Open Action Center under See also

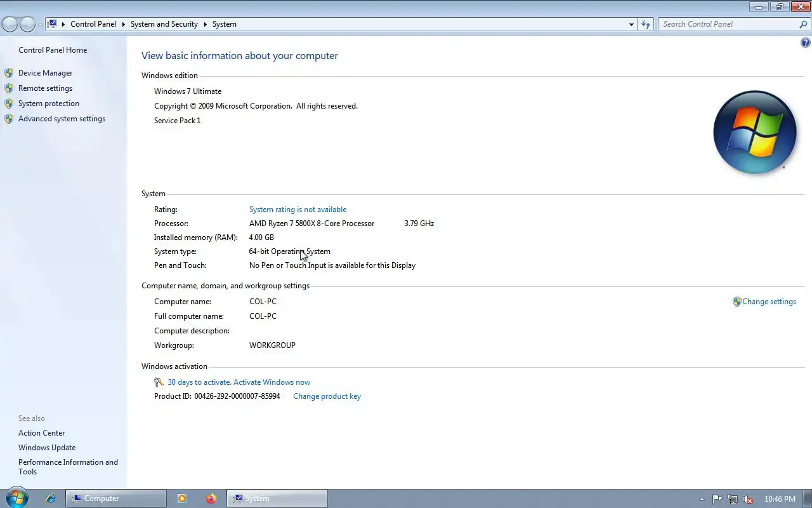[x=42, y=433]
